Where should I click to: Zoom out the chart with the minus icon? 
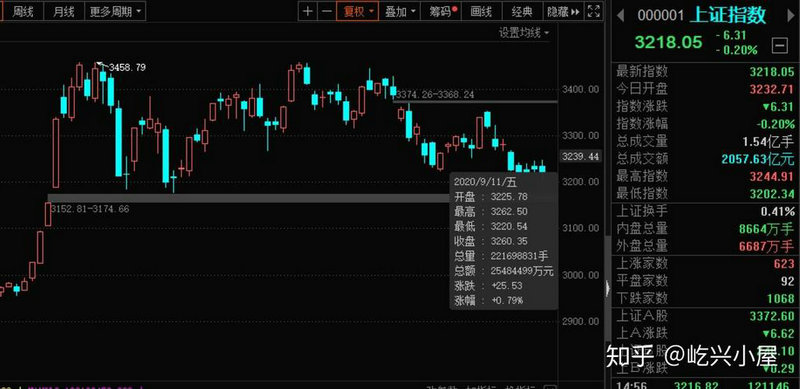pyautogui.click(x=327, y=11)
